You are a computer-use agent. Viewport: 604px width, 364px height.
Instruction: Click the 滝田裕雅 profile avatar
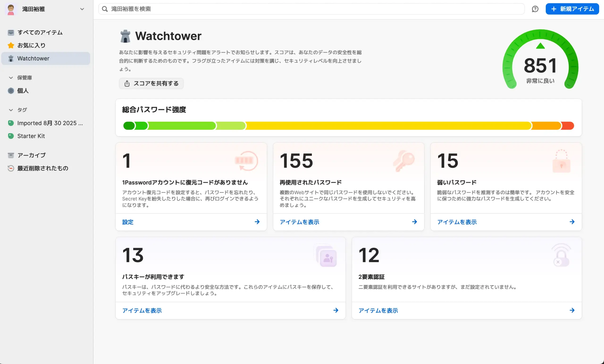pos(11,9)
